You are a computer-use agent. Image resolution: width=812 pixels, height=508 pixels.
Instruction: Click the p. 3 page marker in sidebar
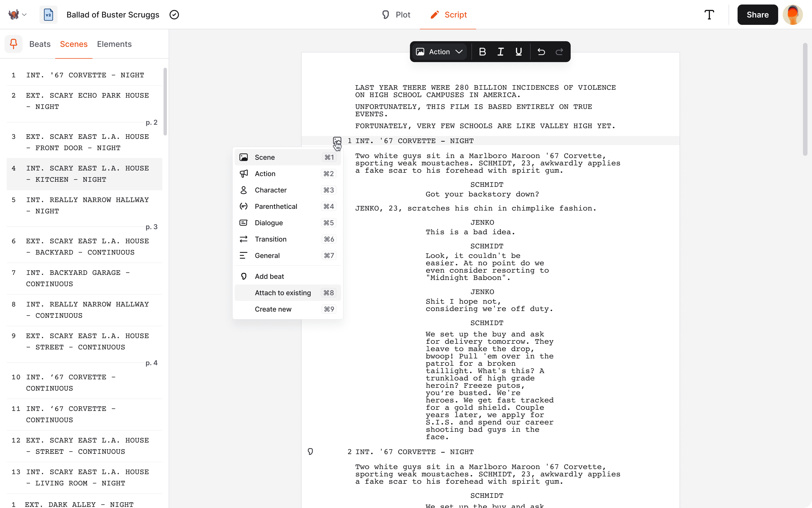click(x=151, y=227)
